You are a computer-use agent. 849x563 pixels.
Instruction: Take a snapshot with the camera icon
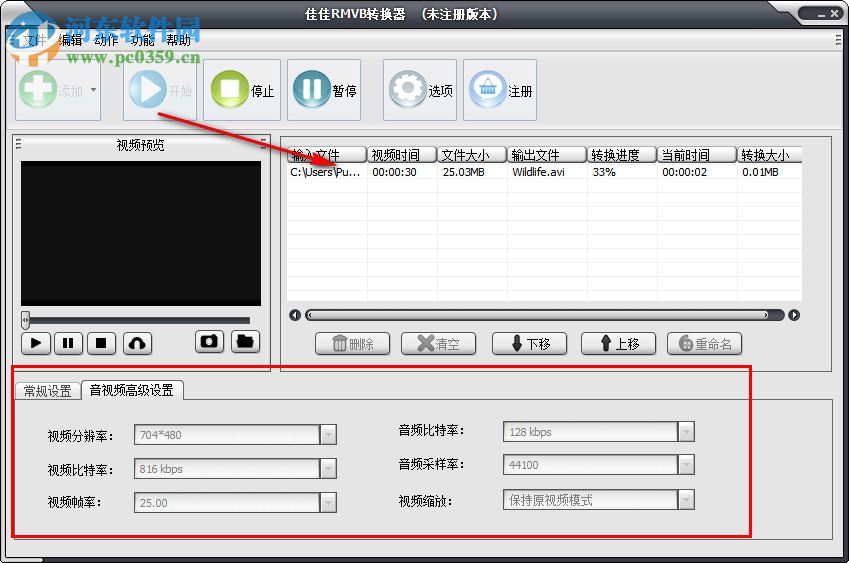[209, 342]
